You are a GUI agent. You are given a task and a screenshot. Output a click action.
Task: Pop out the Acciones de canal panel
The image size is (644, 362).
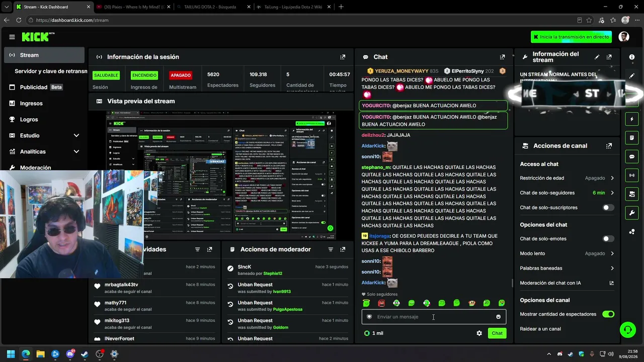click(x=609, y=146)
